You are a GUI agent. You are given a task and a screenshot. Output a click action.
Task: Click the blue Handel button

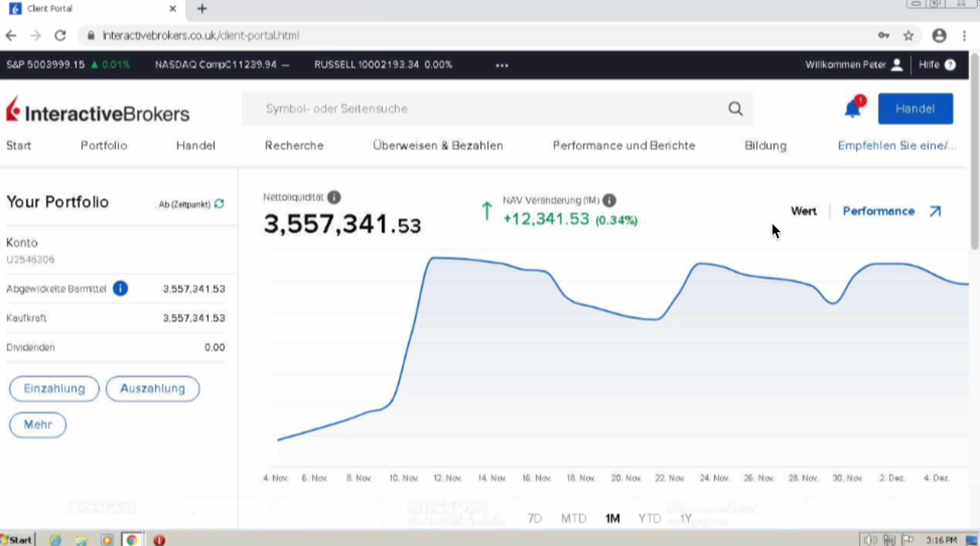click(x=915, y=108)
